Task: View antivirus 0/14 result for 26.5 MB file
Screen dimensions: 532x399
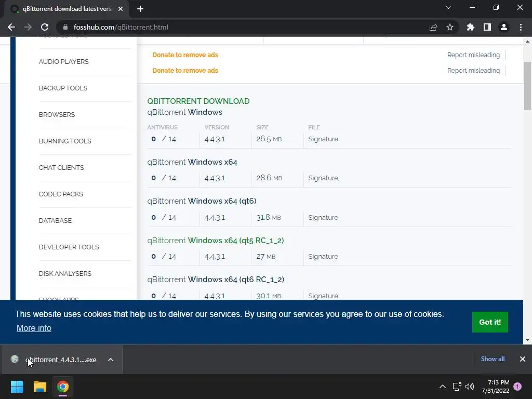Action: 164,139
